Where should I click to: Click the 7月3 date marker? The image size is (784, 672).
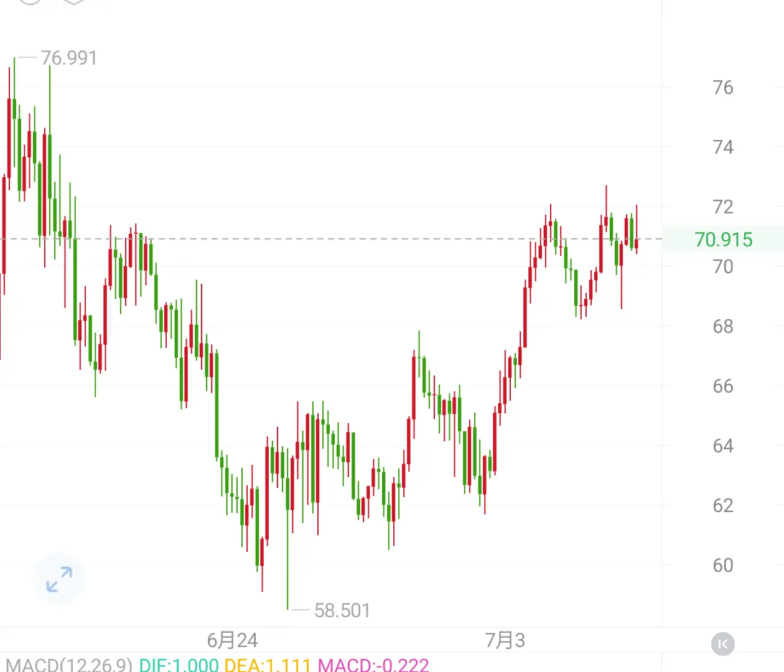point(505,640)
